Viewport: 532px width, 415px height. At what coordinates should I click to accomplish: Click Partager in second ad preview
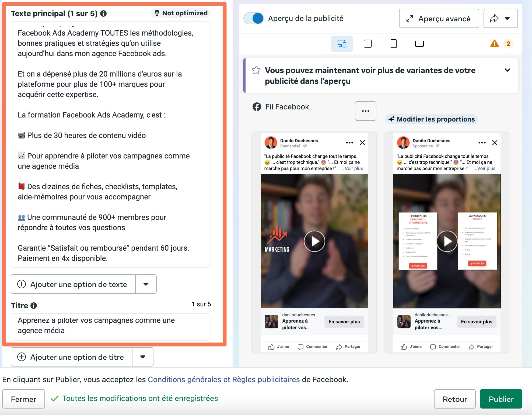481,347
